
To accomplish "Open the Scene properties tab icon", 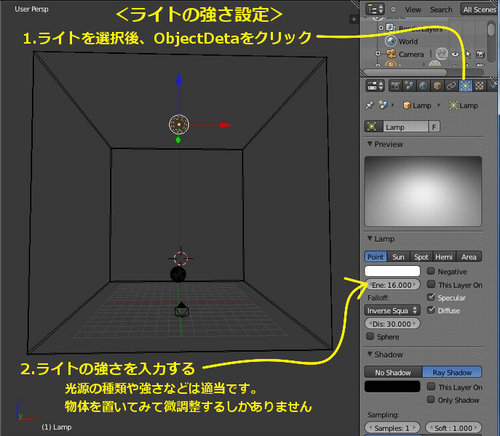I will point(410,86).
